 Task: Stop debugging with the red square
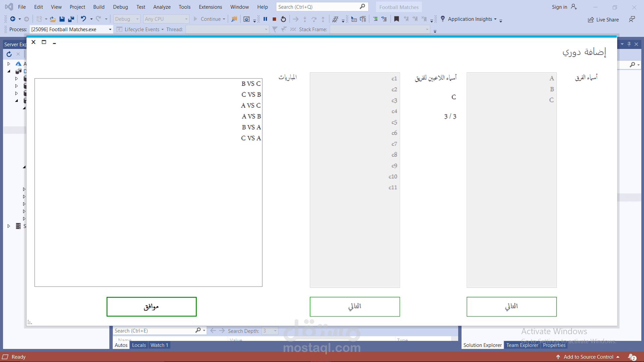(274, 19)
